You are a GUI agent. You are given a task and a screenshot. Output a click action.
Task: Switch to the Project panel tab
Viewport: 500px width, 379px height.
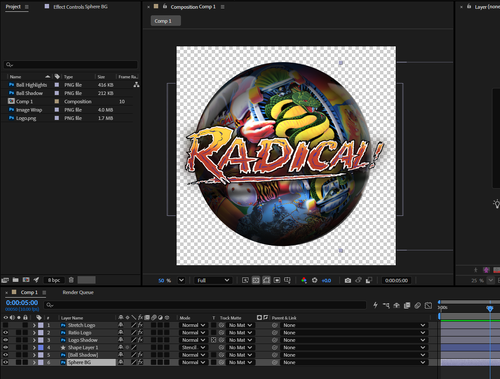pos(13,6)
